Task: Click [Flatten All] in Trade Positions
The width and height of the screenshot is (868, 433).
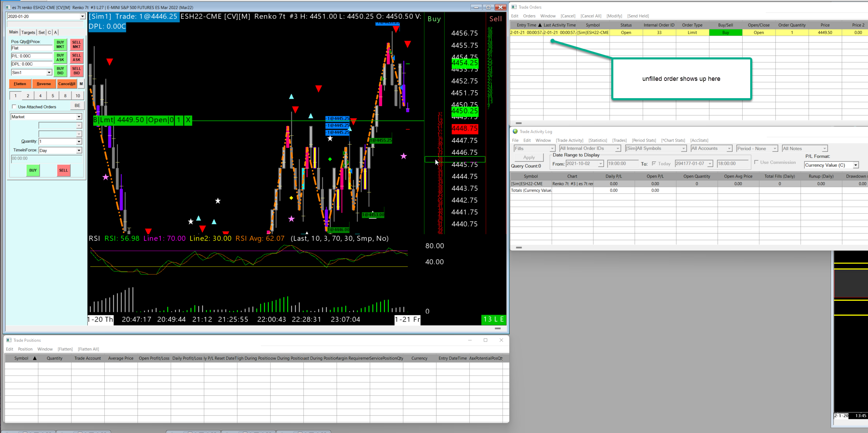Action: 88,349
